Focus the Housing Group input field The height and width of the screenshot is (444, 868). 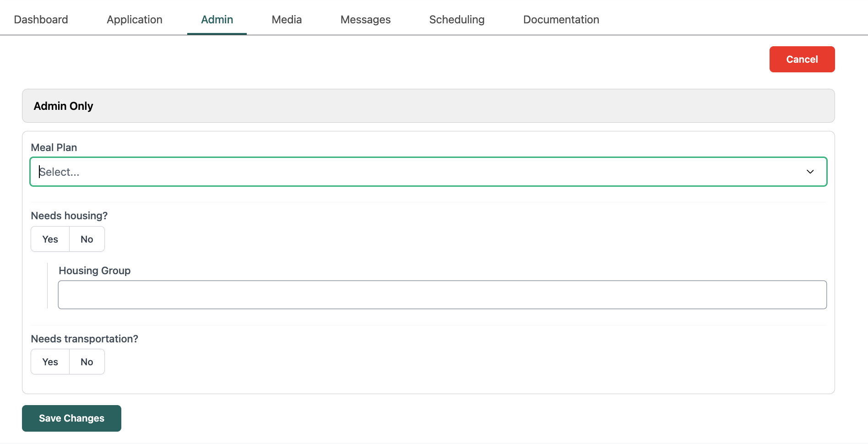point(442,295)
